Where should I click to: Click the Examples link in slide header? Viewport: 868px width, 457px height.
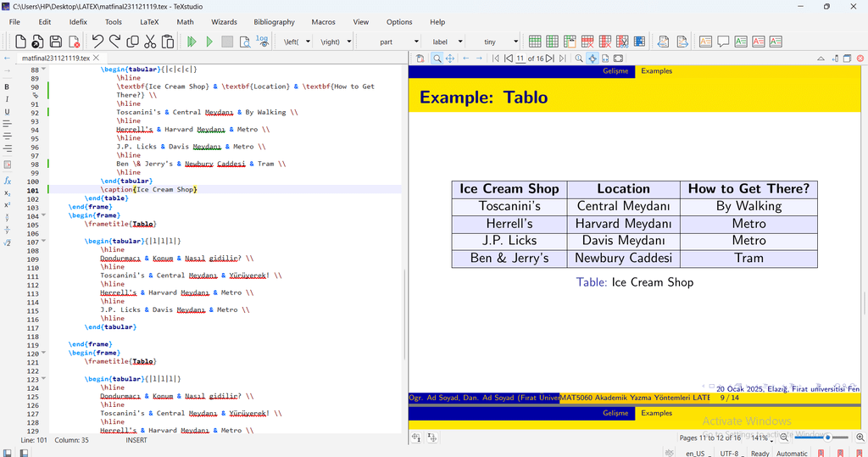click(x=657, y=71)
